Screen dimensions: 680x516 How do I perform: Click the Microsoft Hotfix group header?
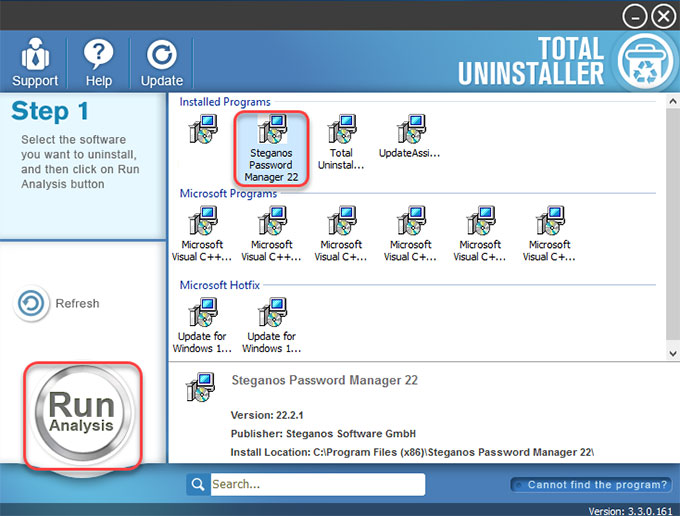pyautogui.click(x=219, y=285)
